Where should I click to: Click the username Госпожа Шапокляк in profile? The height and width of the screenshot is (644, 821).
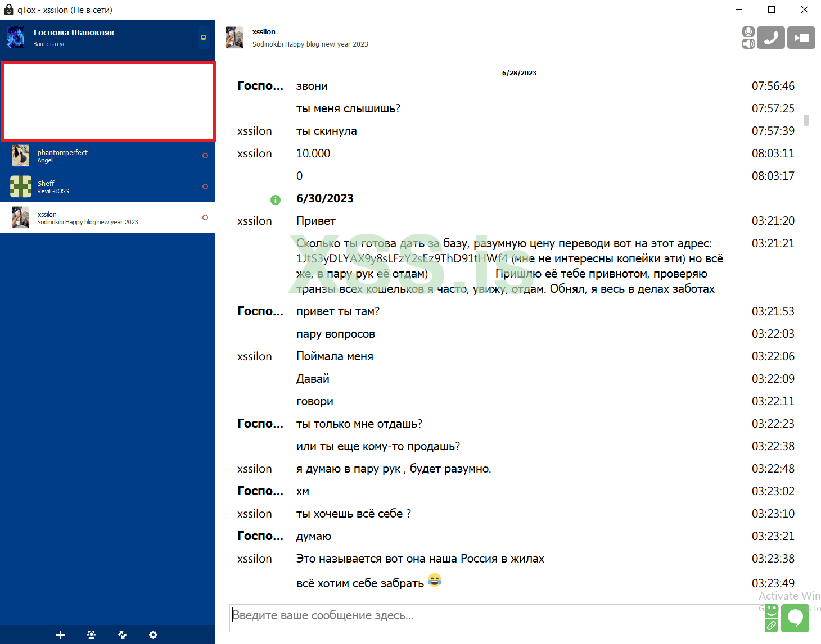point(74,33)
